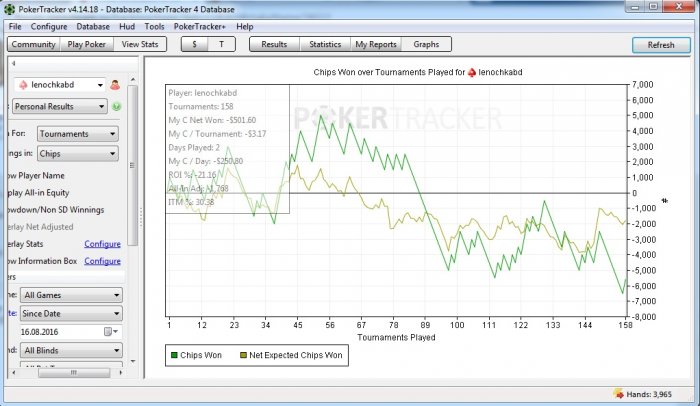Open the calendar picker beside 16.08.2016
Screen dimensions: 700x406
coord(109,332)
